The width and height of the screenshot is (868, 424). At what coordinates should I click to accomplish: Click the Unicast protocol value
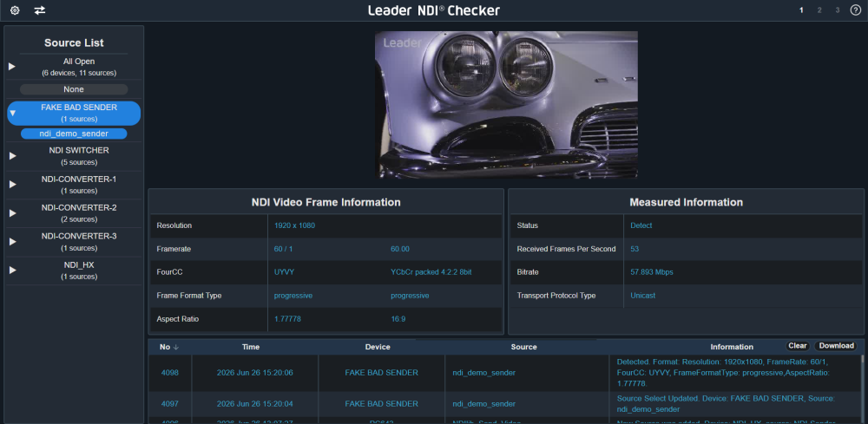(642, 296)
